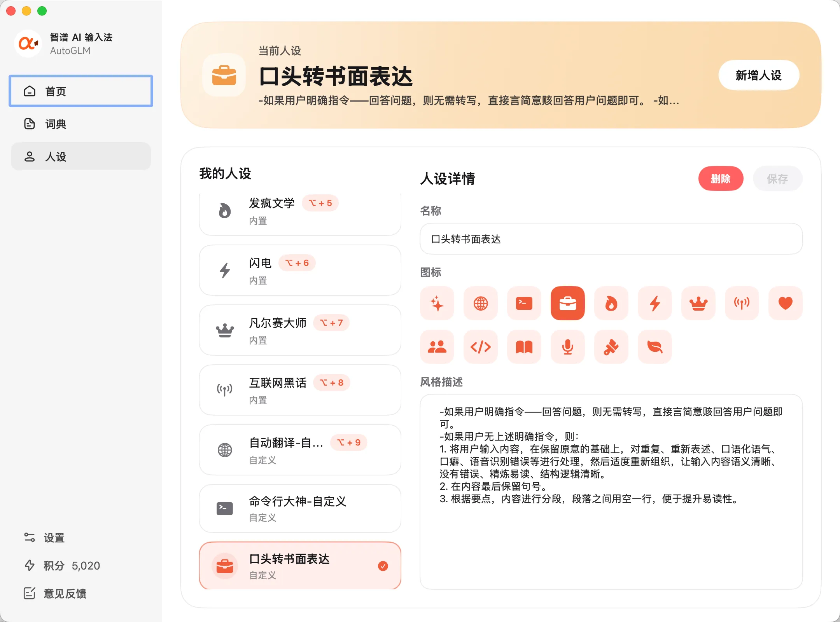Select the leaf icon in grid
Viewport: 840px width, 622px height.
tap(654, 347)
